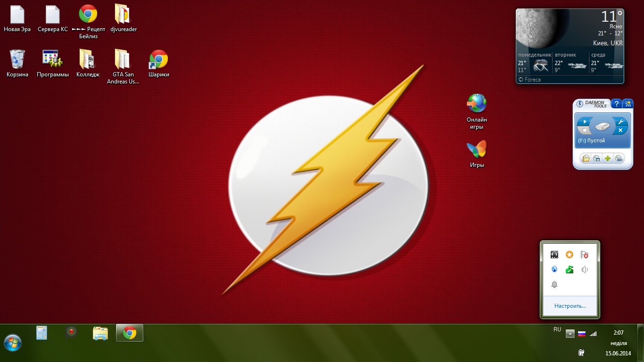Select the Шарики Chrome shortcut
This screenshot has height=362, width=644.
(159, 64)
